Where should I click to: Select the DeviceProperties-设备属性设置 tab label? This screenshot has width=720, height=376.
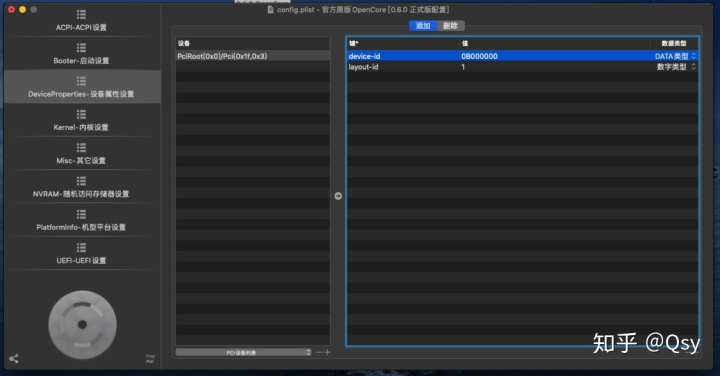(81, 94)
